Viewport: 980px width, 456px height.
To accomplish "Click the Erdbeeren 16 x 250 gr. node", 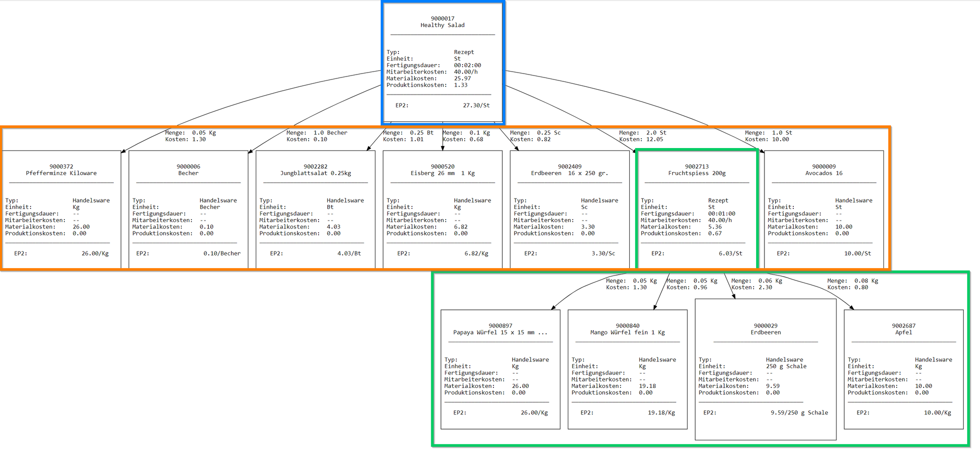I will (x=569, y=170).
